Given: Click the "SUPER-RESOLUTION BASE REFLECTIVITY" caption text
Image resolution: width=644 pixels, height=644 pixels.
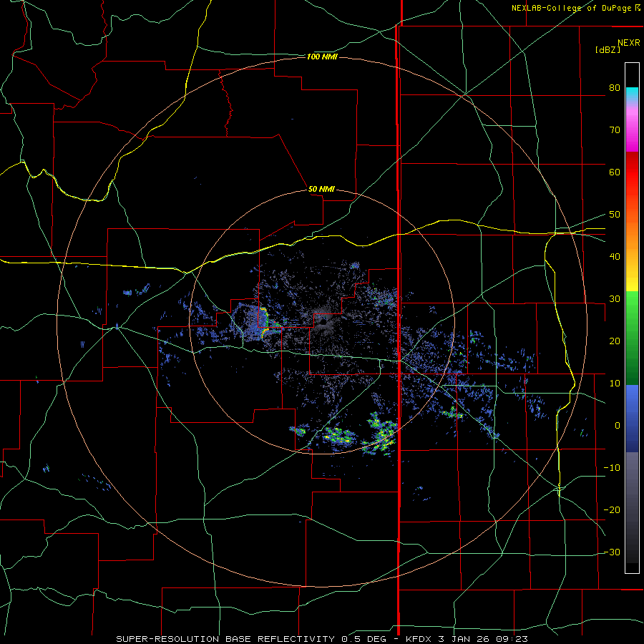Looking at the screenshot, I should [225, 639].
